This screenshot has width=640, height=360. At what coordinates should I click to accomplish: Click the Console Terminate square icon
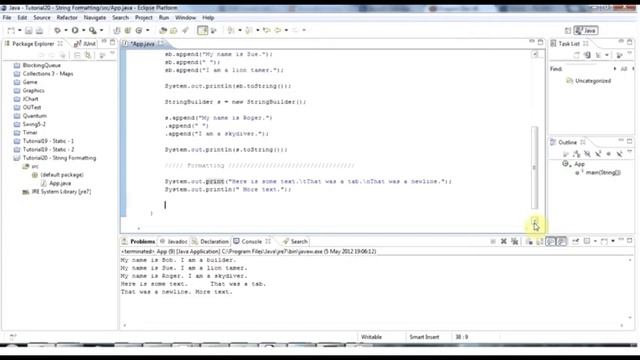[493, 241]
